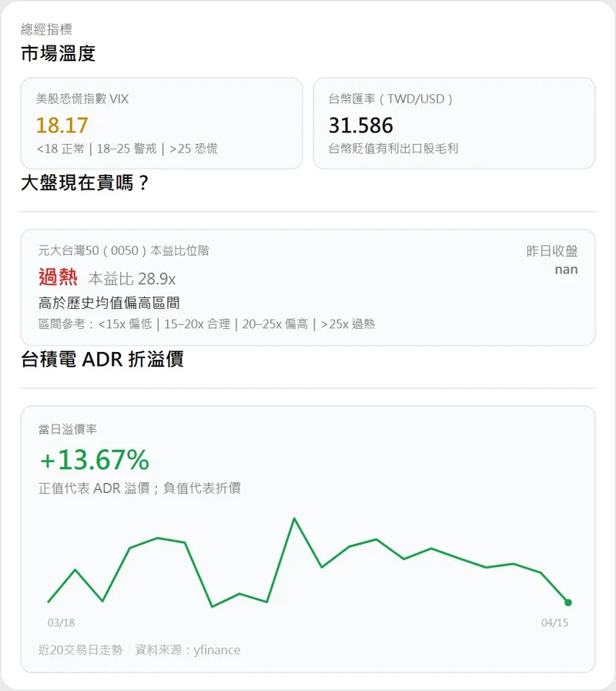Click the highest peak of the premium chart
616x691 pixels.
click(x=294, y=518)
